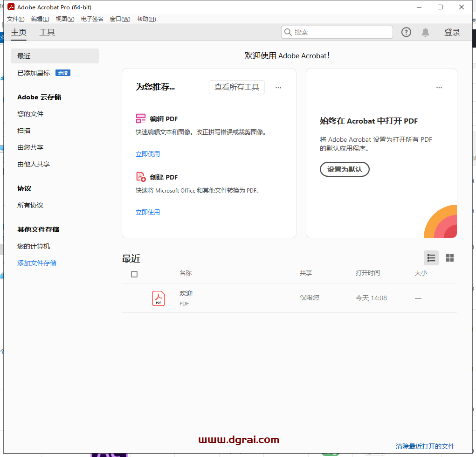The image size is (476, 457).
Task: Click 添加文件存储 link in sidebar
Action: pos(37,263)
